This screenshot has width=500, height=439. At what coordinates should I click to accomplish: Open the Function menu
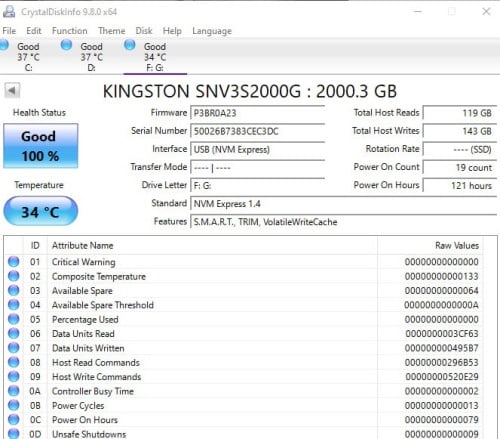[70, 31]
